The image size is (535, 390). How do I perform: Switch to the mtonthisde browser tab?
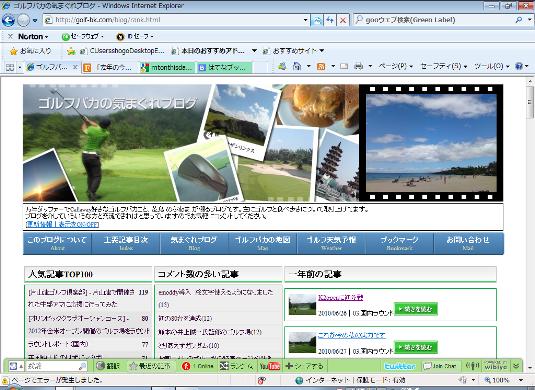click(167, 68)
